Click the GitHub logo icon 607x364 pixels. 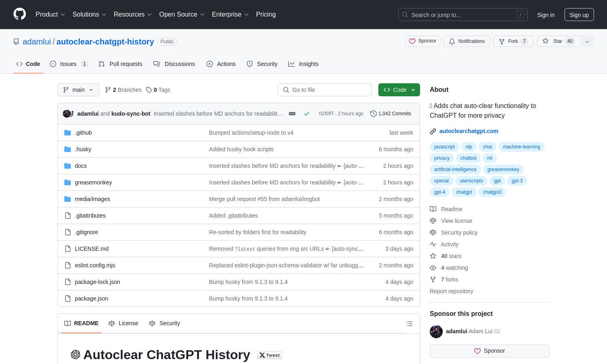click(x=19, y=14)
